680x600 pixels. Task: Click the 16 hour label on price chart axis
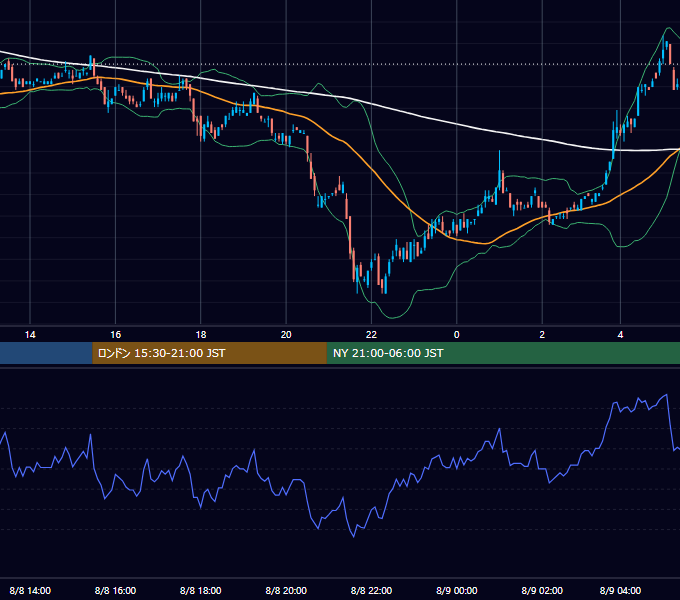point(115,335)
